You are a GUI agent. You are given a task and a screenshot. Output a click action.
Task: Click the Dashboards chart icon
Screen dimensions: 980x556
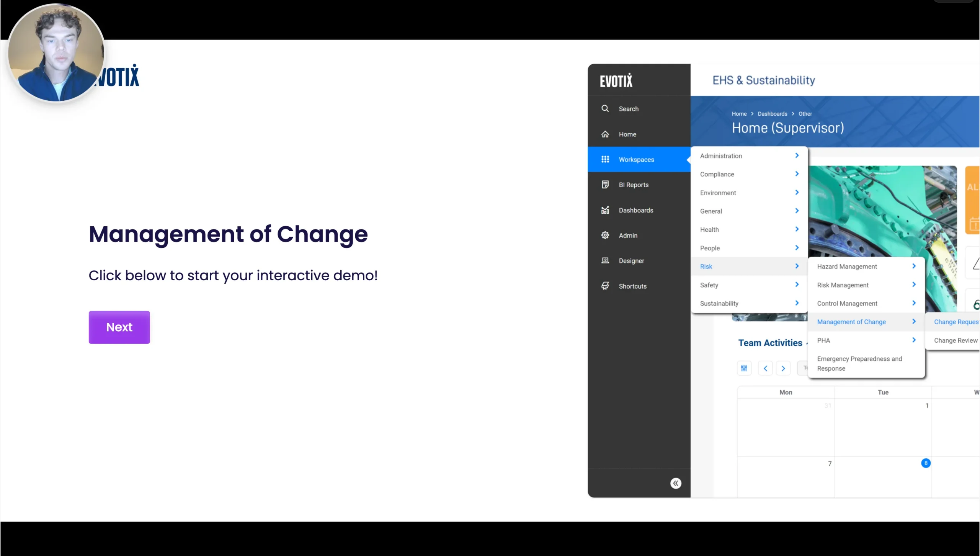[605, 210]
